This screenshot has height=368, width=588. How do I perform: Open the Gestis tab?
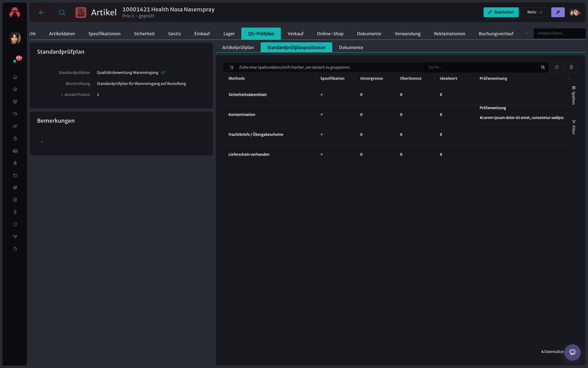point(175,34)
